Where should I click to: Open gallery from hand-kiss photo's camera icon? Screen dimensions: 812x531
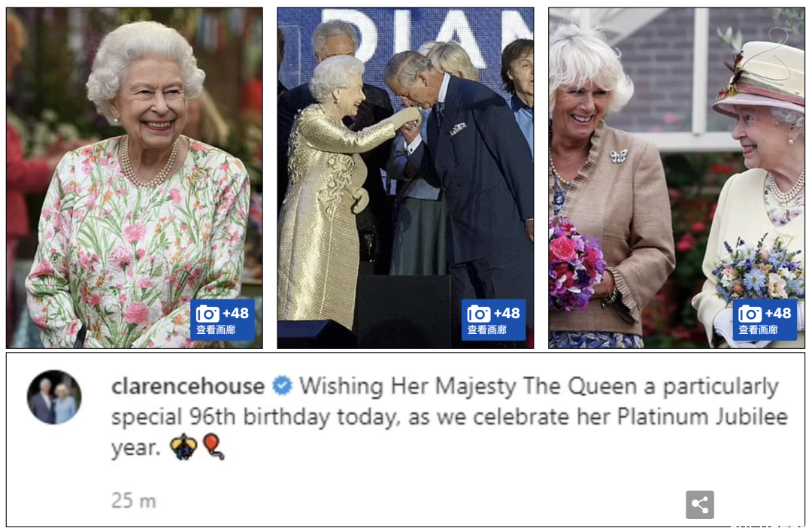[478, 314]
